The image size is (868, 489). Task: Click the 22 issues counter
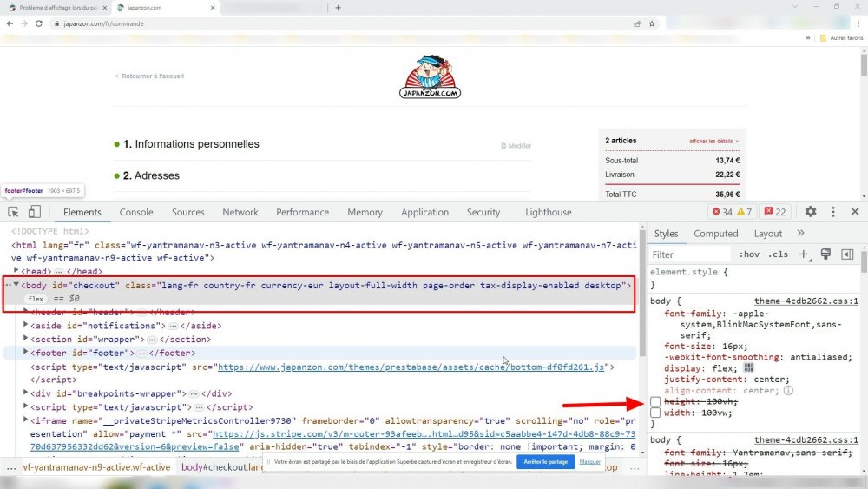click(775, 212)
